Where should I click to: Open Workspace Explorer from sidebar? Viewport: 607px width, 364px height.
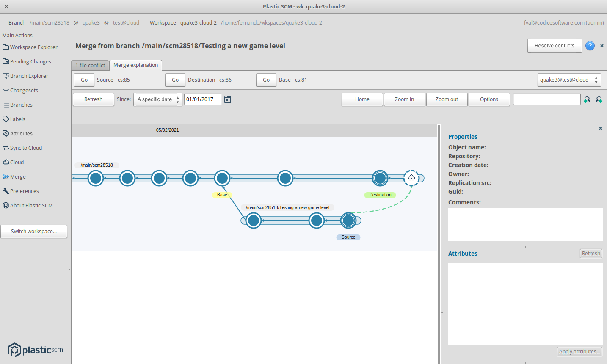click(x=30, y=47)
